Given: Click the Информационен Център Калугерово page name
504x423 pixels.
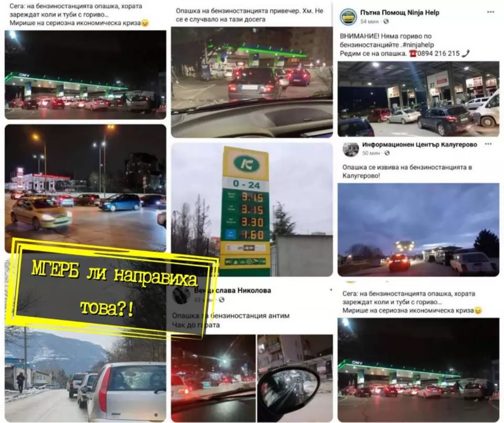Looking at the screenshot, I should coord(419,145).
